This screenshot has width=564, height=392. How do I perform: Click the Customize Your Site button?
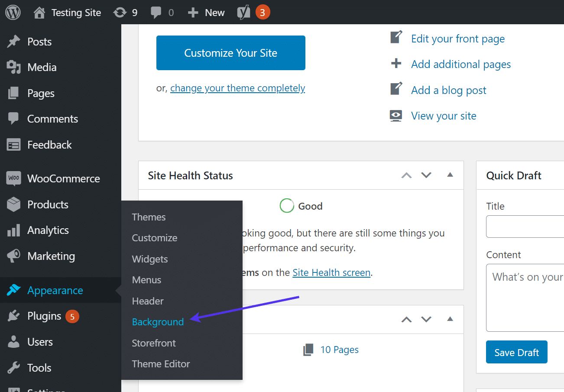[230, 52]
